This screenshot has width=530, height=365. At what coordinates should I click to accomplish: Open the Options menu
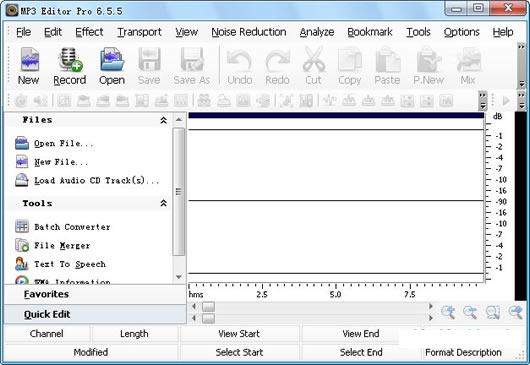(461, 32)
